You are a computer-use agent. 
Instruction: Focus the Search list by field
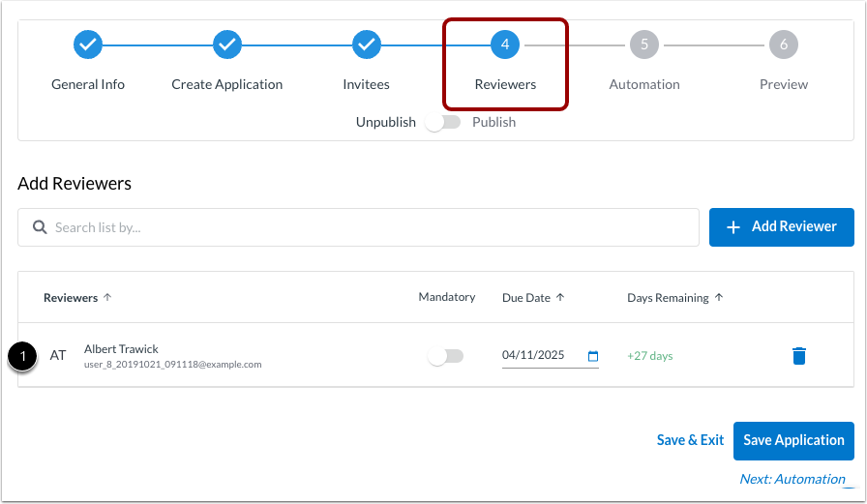click(x=358, y=227)
